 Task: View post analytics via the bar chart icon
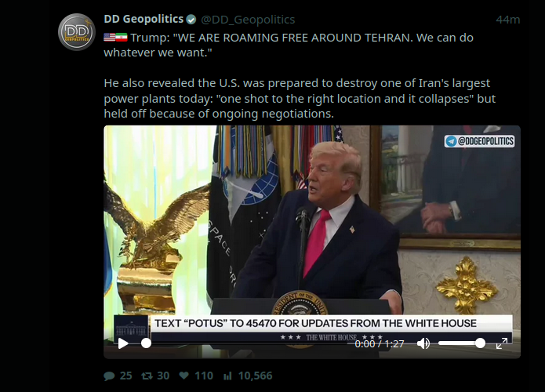(227, 376)
